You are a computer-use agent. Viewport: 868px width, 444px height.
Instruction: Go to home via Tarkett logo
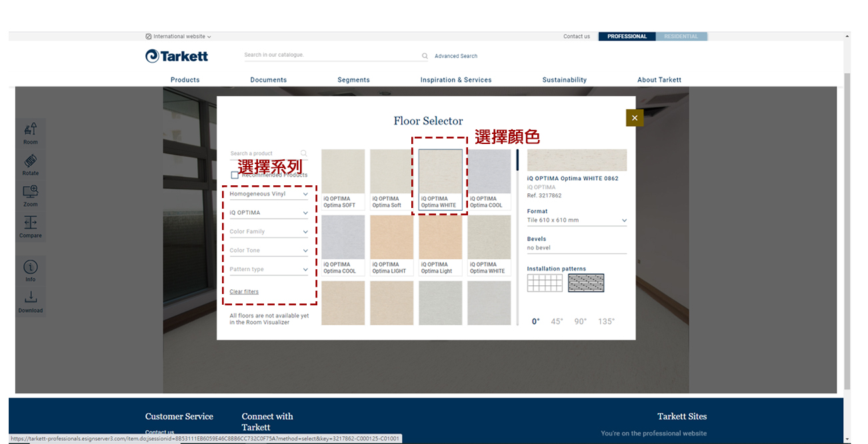pyautogui.click(x=177, y=56)
